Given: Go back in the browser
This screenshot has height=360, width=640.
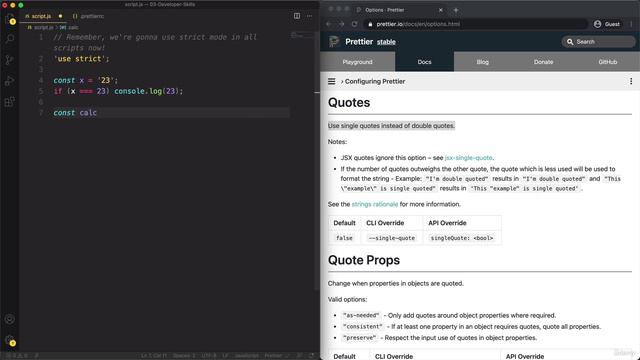Looking at the screenshot, I should [329, 24].
